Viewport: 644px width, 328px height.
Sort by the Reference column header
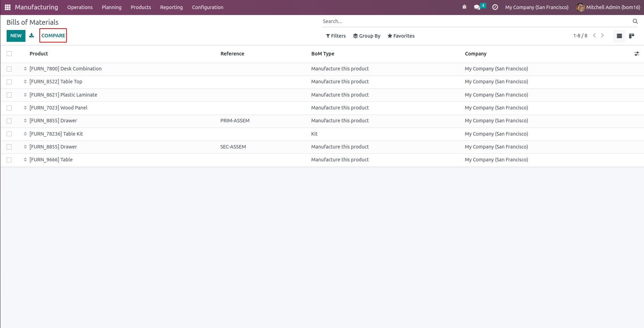232,54
